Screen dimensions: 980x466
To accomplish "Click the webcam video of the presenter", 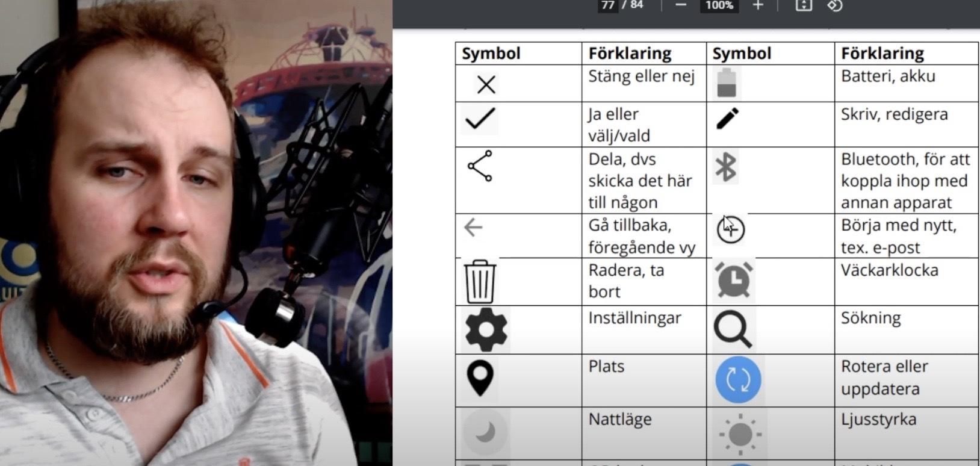I will coord(196,233).
